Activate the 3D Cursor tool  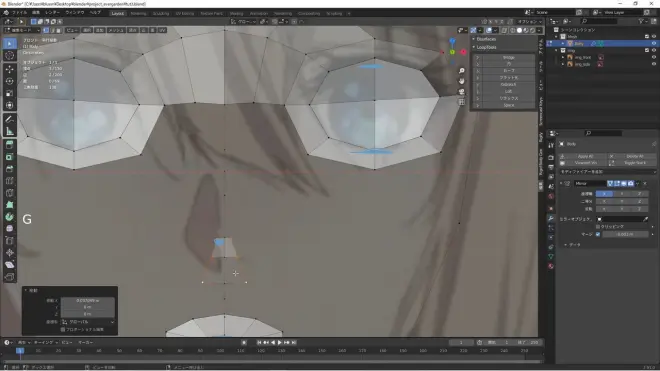(x=10, y=56)
